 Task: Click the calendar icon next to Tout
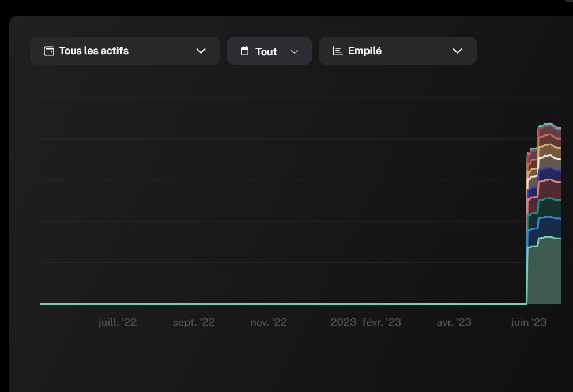[244, 51]
